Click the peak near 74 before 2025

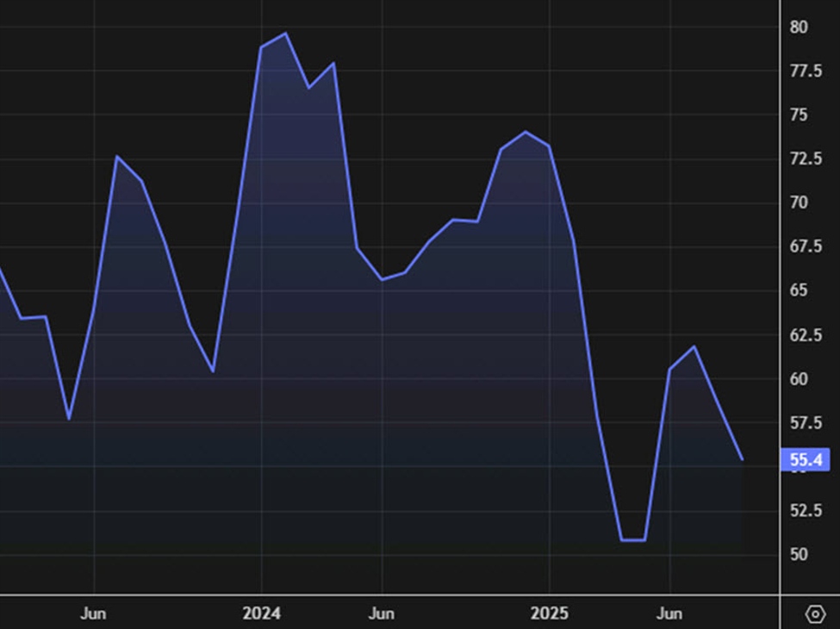526,132
